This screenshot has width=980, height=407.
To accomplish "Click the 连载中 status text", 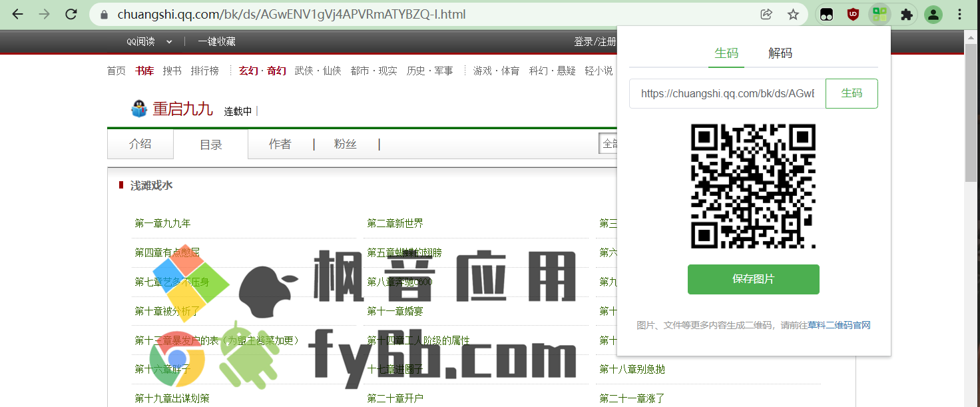I will tap(238, 111).
